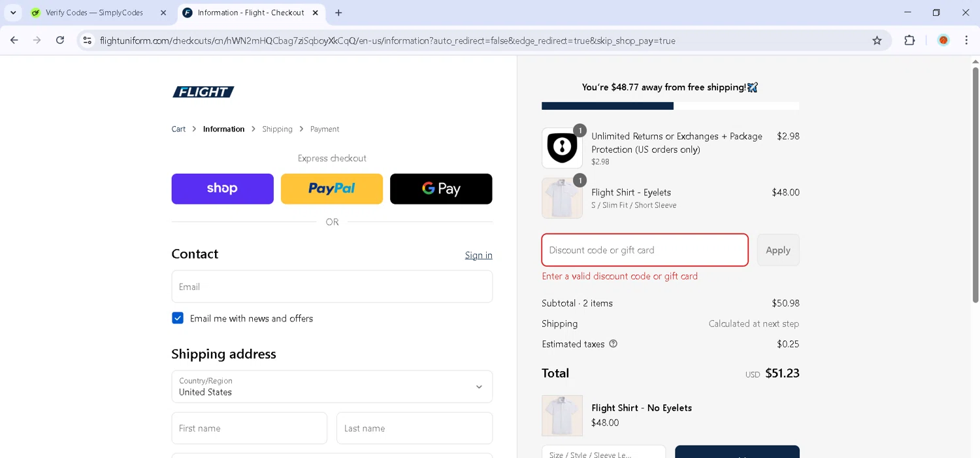Click the total amount $51.23
Image resolution: width=980 pixels, height=458 pixels.
(782, 373)
